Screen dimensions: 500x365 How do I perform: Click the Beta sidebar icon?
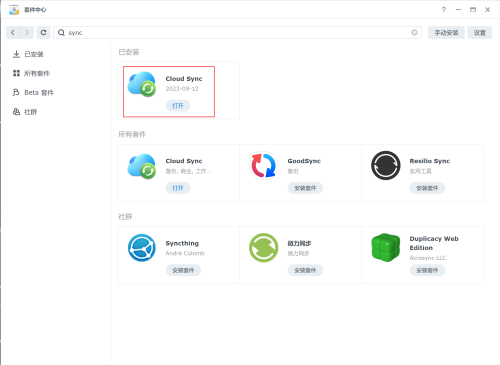pos(16,92)
